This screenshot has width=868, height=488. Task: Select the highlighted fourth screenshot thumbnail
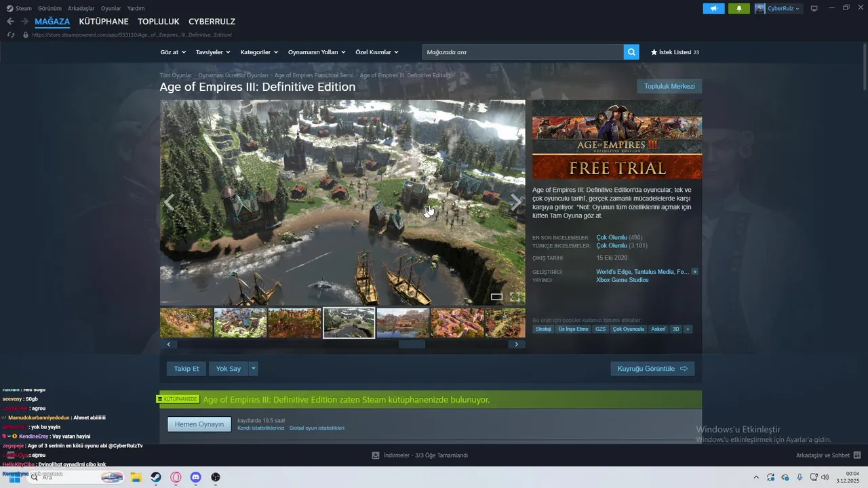(x=349, y=323)
